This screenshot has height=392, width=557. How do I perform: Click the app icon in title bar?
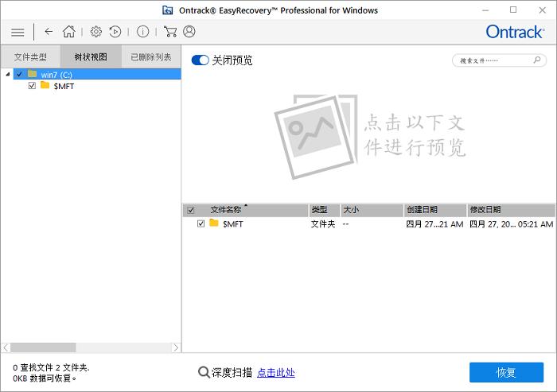point(167,10)
